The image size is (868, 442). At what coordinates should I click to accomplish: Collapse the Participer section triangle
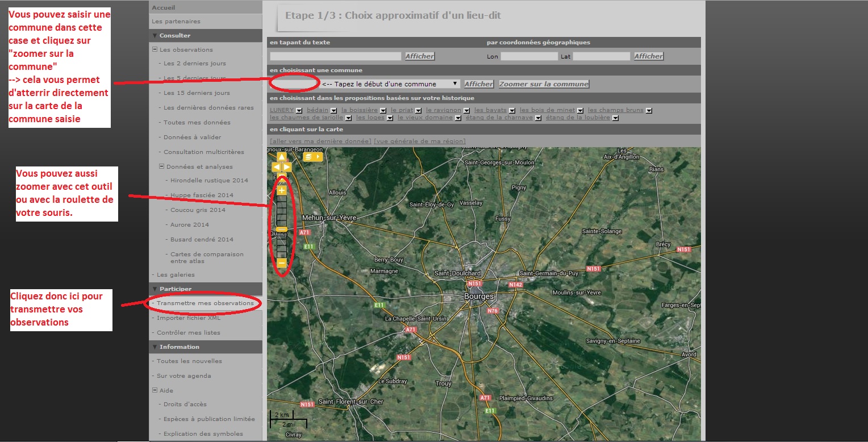click(x=155, y=289)
